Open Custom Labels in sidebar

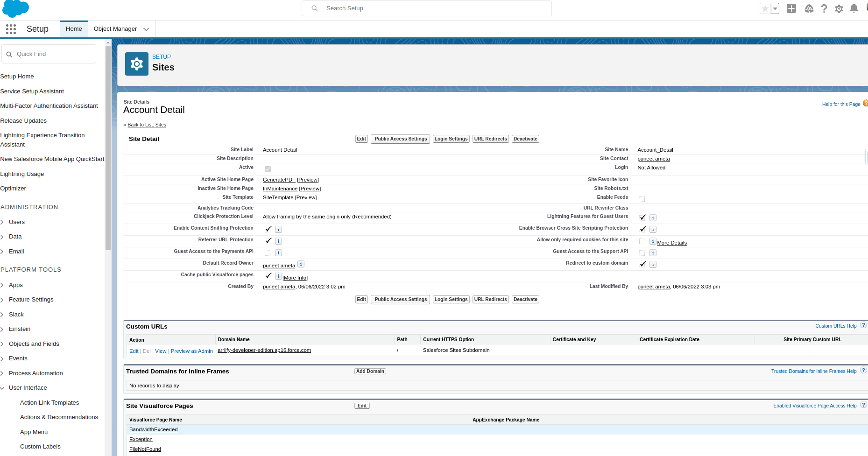(x=40, y=447)
